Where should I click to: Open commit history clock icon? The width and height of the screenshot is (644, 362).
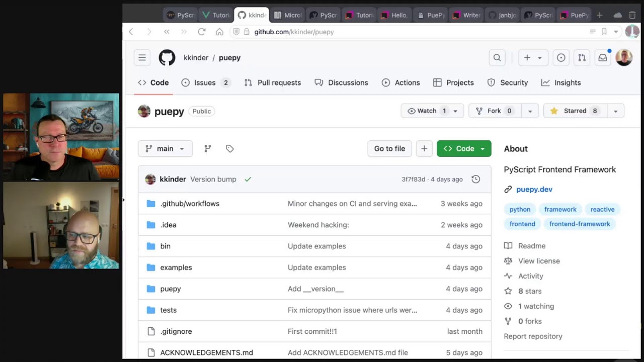click(475, 179)
